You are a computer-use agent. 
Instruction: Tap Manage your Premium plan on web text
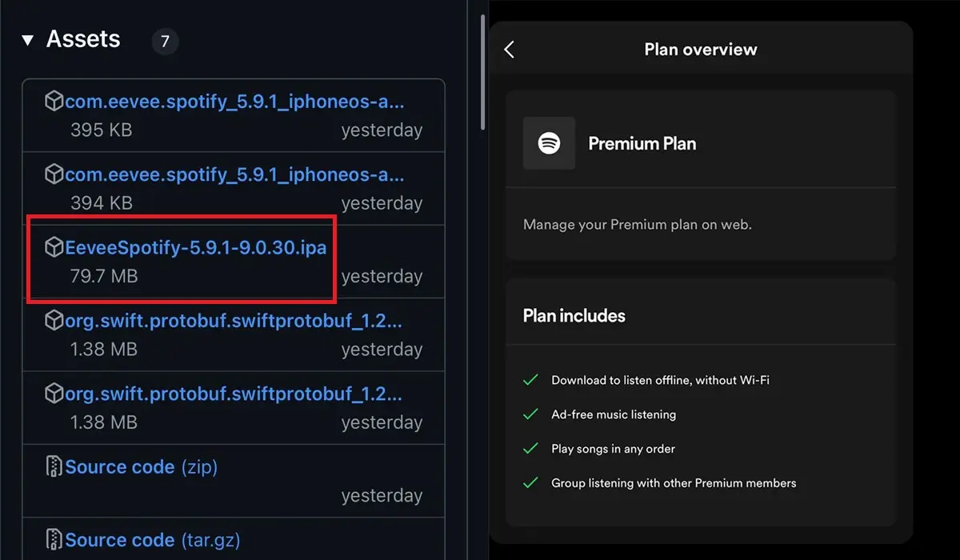point(637,225)
